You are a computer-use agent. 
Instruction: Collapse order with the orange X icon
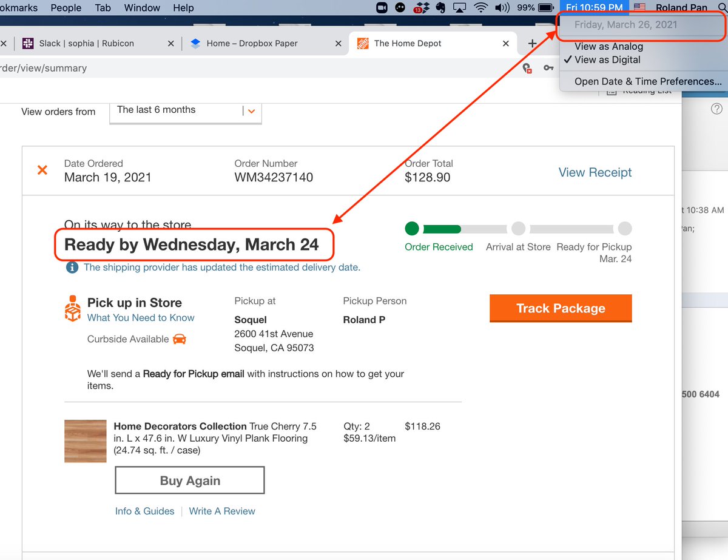pyautogui.click(x=42, y=170)
